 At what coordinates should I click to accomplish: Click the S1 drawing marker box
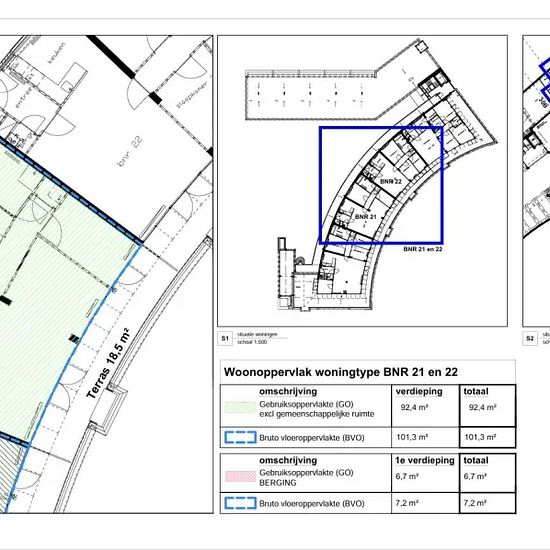pyautogui.click(x=225, y=338)
